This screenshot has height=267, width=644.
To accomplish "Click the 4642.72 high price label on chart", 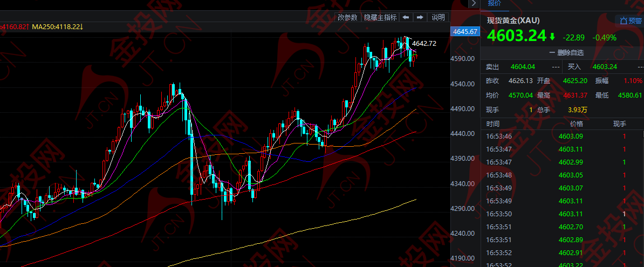I will tap(424, 43).
